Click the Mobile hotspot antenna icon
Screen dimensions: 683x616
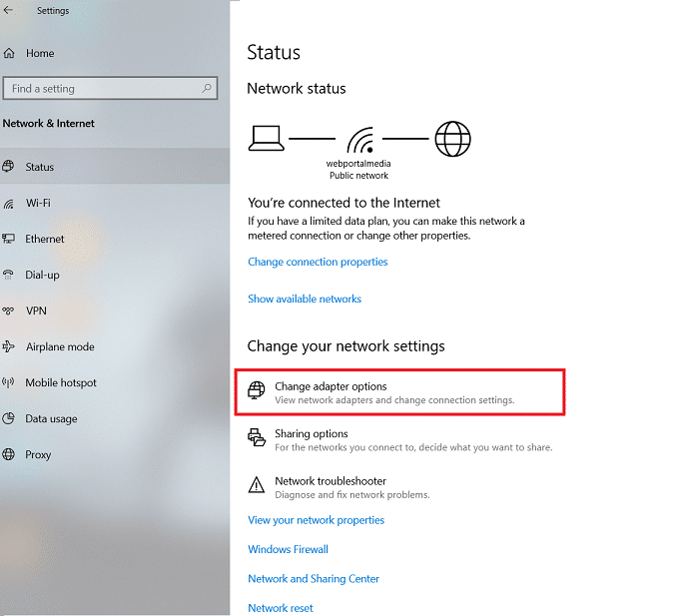tap(8, 382)
